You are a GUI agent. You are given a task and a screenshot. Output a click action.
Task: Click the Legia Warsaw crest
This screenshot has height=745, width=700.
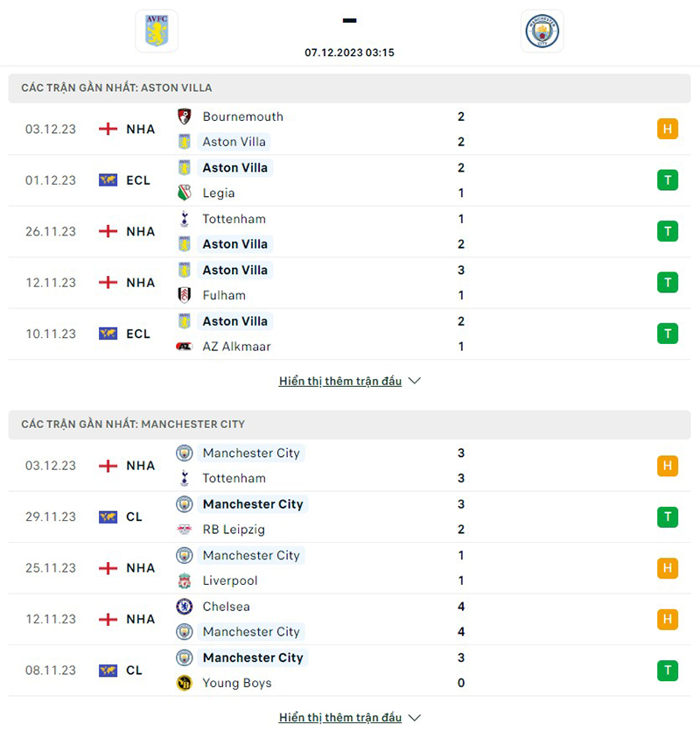click(x=186, y=193)
